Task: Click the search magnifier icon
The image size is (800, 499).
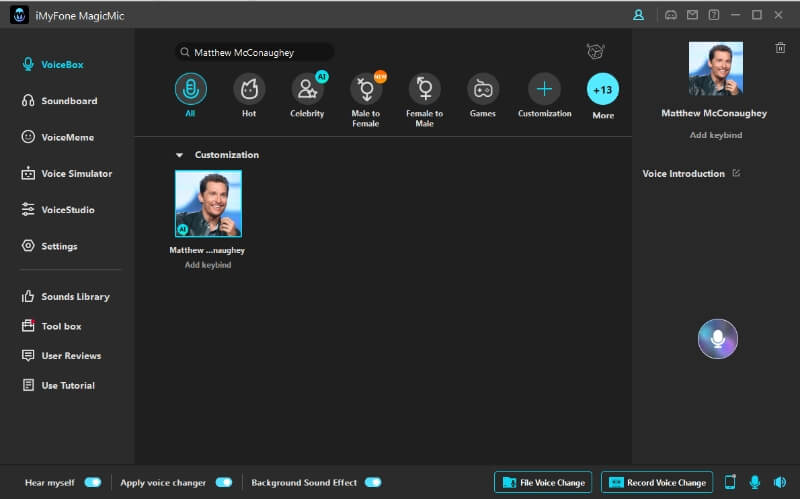Action: click(185, 52)
